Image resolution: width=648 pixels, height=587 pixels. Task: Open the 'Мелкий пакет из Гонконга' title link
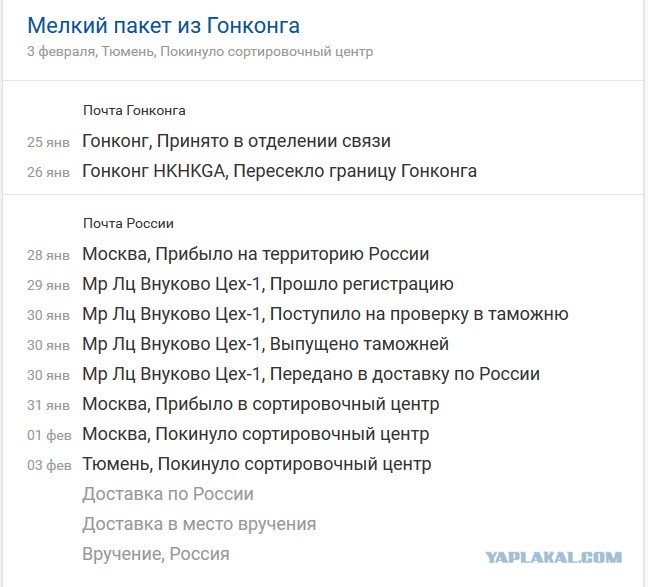[x=163, y=26]
